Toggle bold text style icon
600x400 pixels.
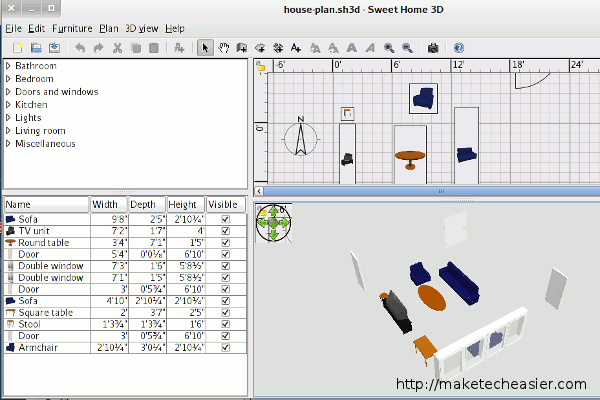(352, 48)
